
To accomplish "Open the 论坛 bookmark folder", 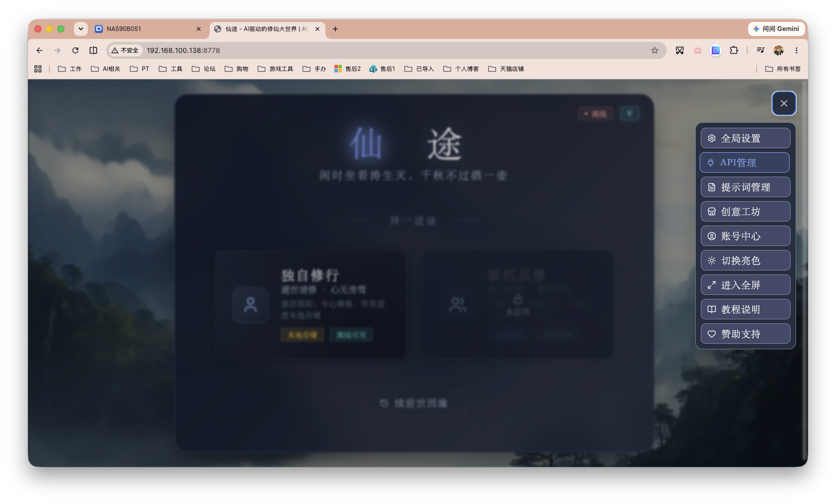I will coord(203,69).
